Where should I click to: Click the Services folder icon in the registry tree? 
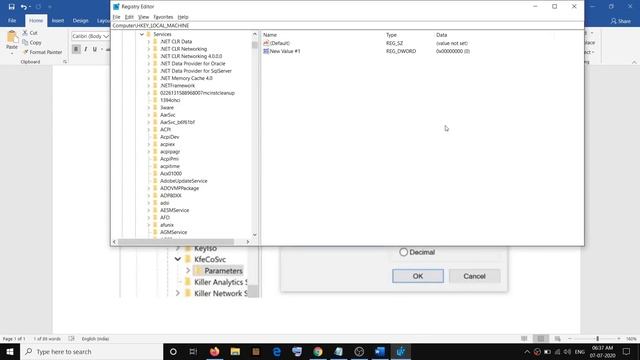point(149,34)
